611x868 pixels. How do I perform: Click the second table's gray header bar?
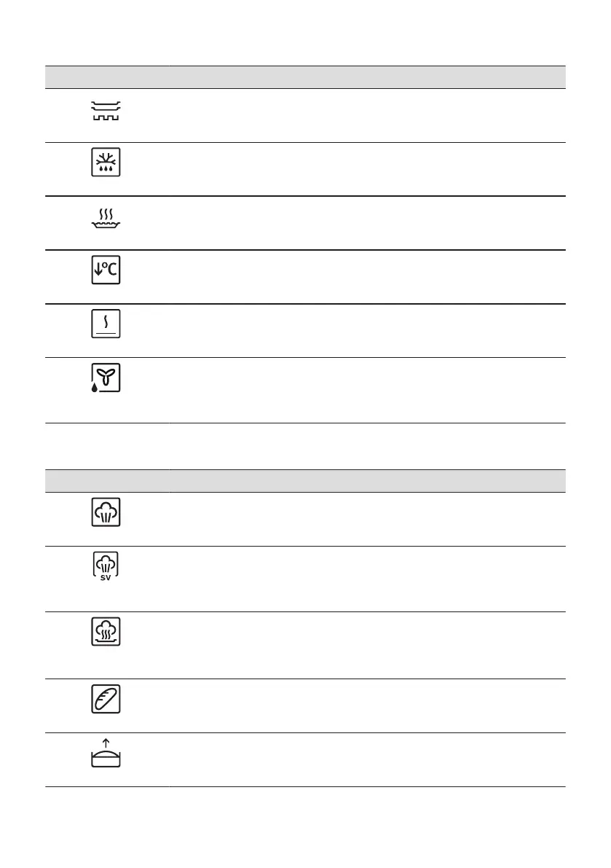pyautogui.click(x=305, y=481)
